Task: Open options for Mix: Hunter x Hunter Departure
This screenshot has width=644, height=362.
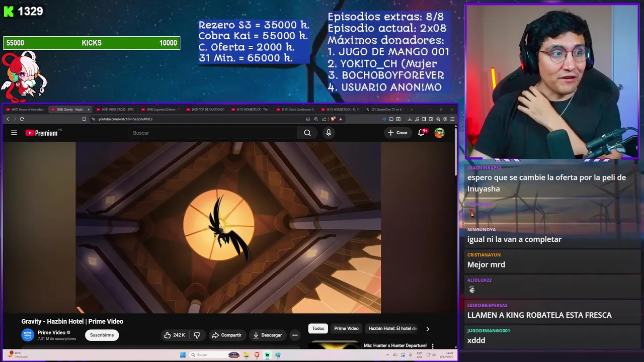Action: click(433, 346)
